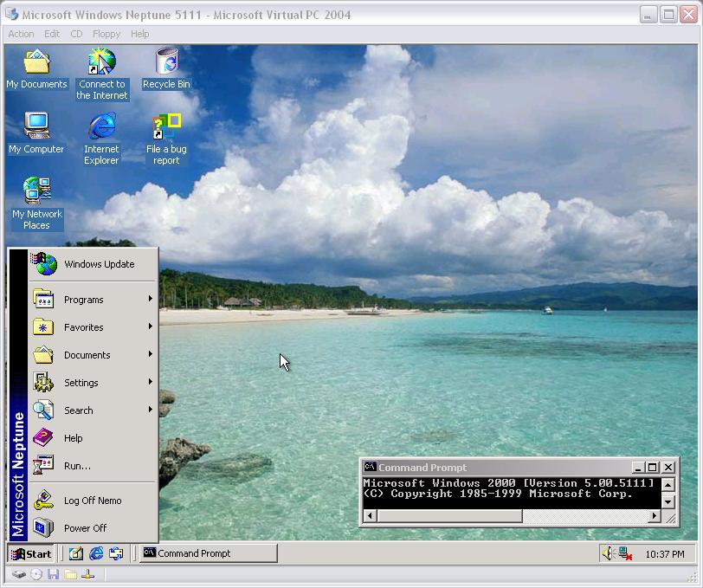Click the Command Prompt horizontal scrollbar thumb

click(x=449, y=516)
